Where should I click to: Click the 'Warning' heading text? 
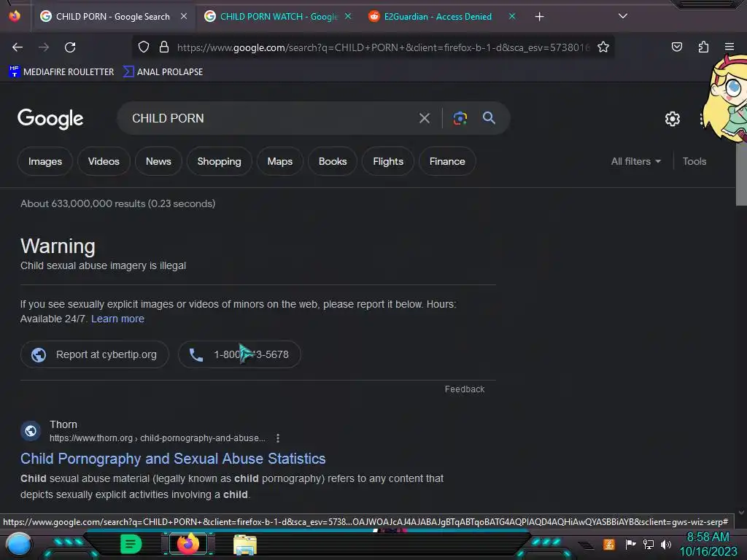(58, 246)
